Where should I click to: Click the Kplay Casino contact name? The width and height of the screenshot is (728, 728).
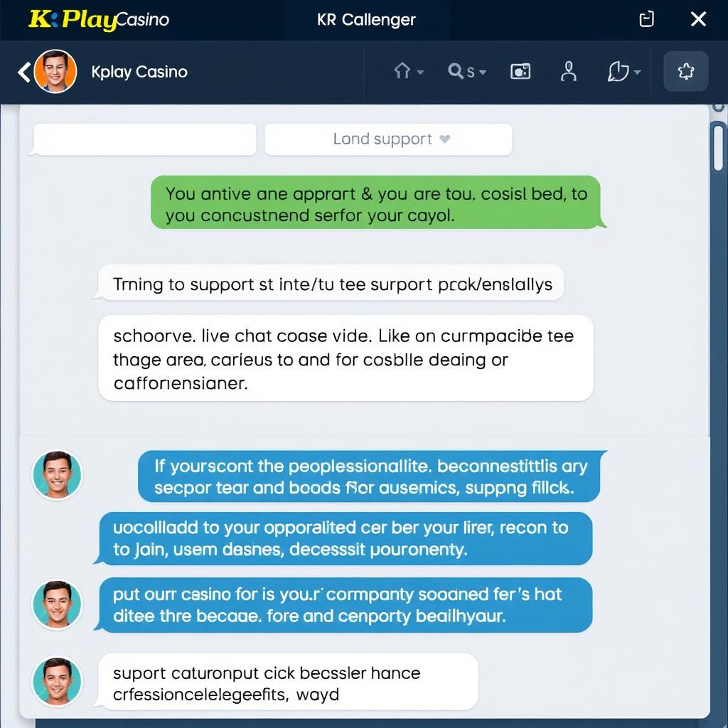[139, 72]
